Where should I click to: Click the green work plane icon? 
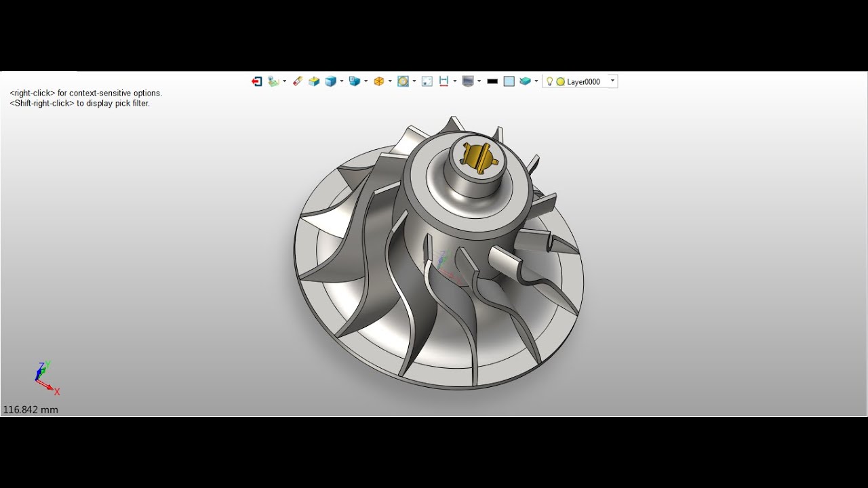pyautogui.click(x=273, y=81)
